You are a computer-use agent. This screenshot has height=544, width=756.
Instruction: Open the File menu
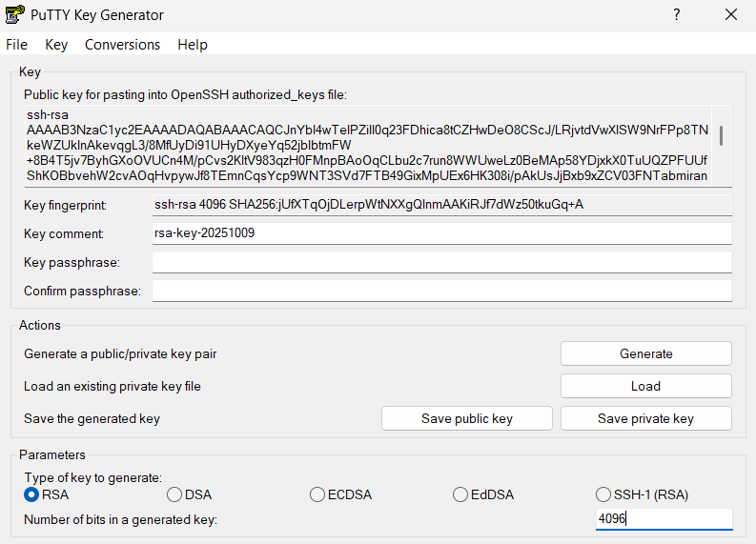(16, 45)
